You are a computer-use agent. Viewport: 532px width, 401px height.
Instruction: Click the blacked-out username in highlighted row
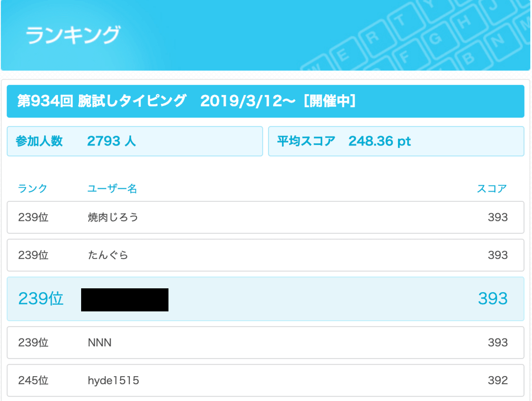click(x=125, y=299)
